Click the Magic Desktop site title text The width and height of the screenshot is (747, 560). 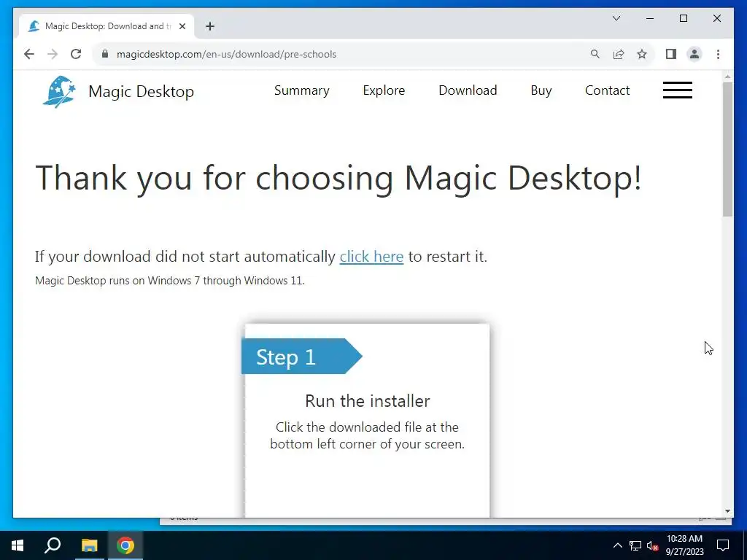(141, 91)
